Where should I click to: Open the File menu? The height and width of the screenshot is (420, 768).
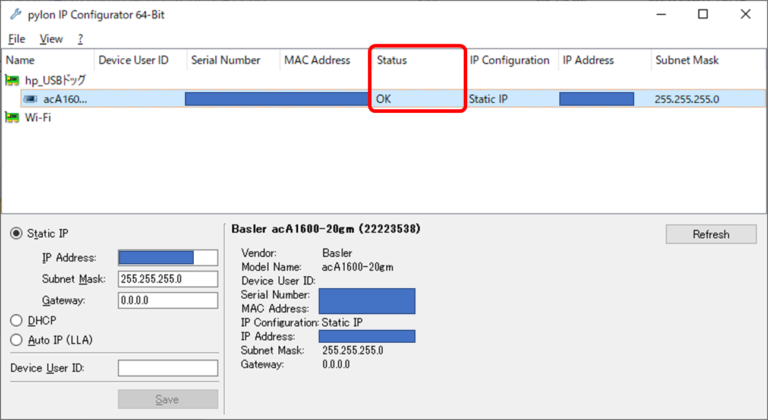(x=16, y=39)
